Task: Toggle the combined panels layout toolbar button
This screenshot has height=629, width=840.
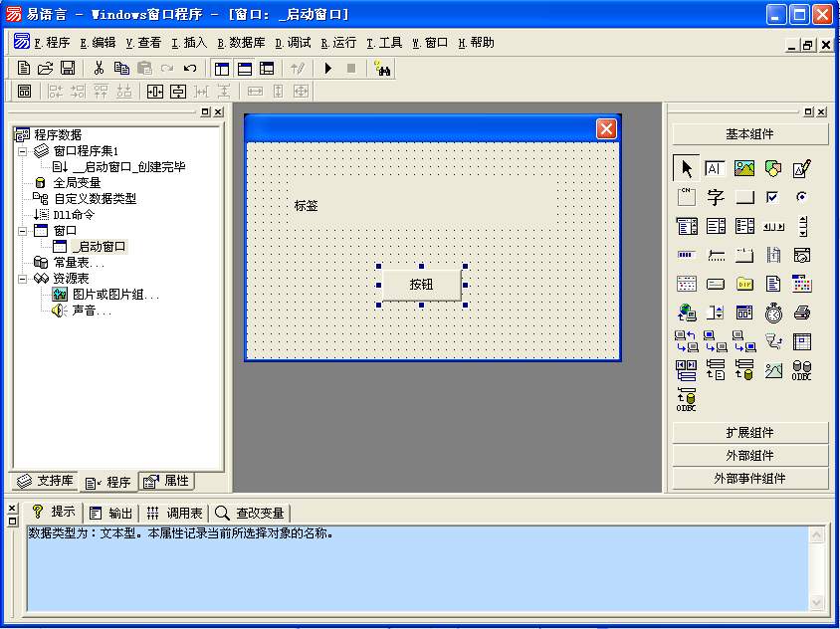Action: [267, 68]
